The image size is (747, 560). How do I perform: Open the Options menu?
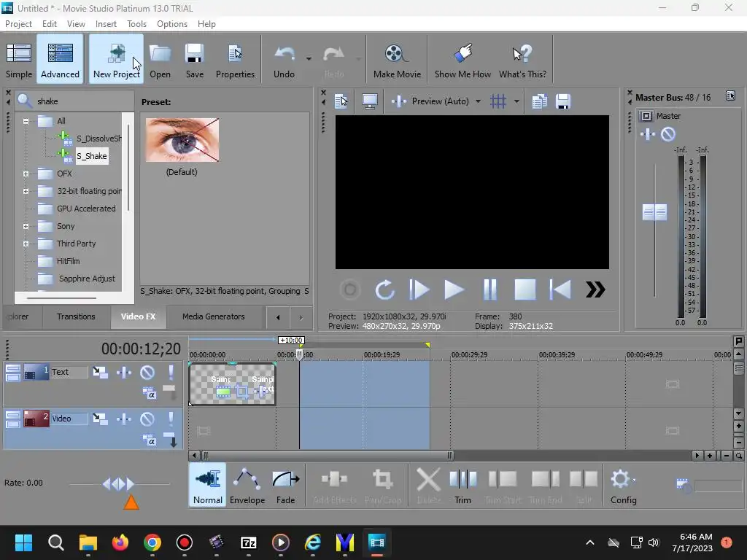click(172, 24)
